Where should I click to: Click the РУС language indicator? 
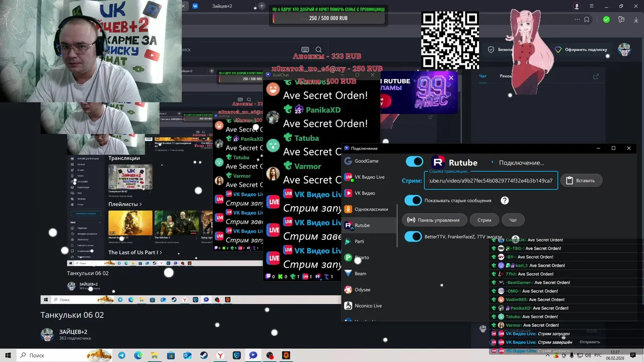click(x=598, y=355)
